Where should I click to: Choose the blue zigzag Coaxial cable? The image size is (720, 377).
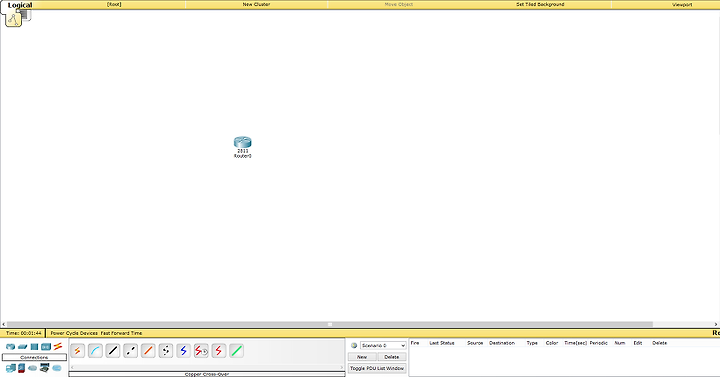(184, 351)
